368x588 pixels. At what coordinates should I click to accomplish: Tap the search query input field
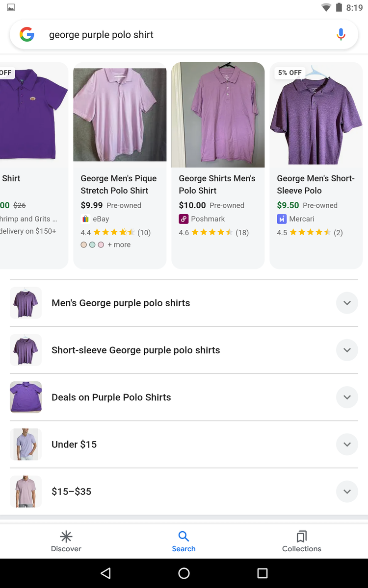pyautogui.click(x=186, y=35)
